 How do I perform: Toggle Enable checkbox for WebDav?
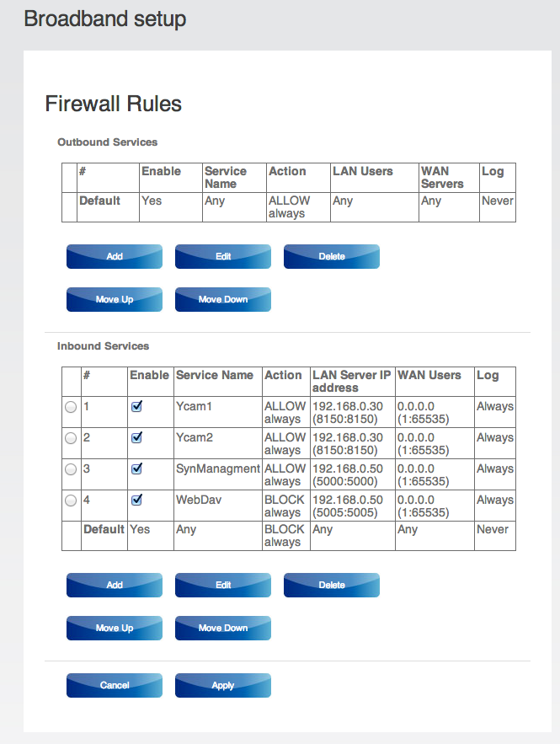136,500
